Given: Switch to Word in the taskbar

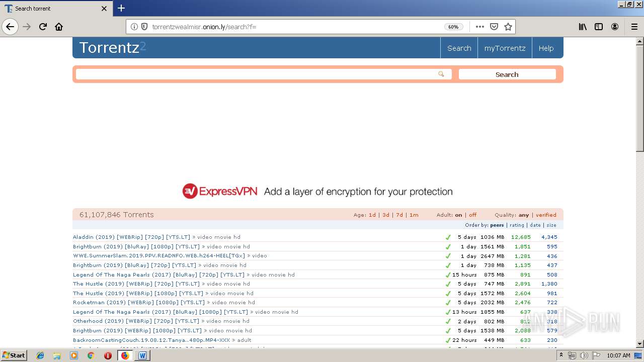Looking at the screenshot, I should point(142,355).
